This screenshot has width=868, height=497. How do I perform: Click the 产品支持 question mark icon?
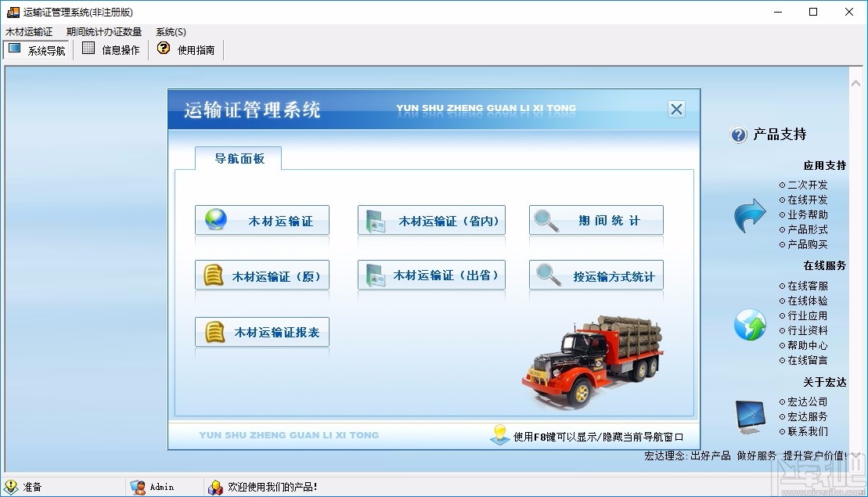[x=738, y=135]
